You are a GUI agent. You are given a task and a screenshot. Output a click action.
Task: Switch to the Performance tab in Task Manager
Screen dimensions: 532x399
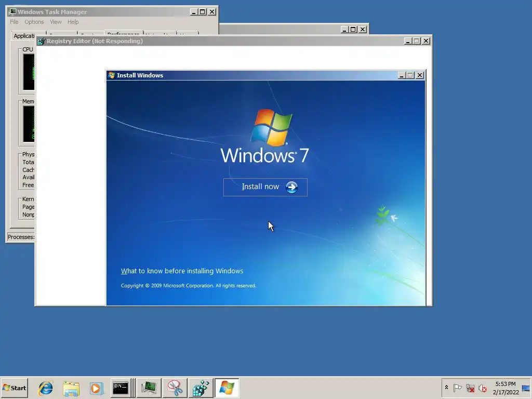[124, 33]
